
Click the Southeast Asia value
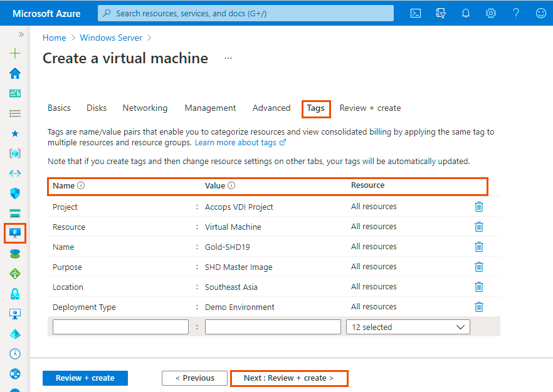231,287
